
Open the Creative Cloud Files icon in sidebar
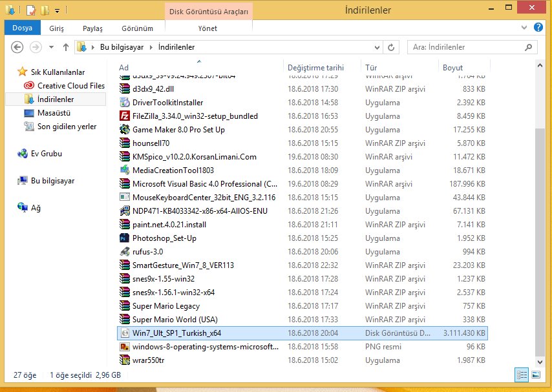[x=29, y=86]
